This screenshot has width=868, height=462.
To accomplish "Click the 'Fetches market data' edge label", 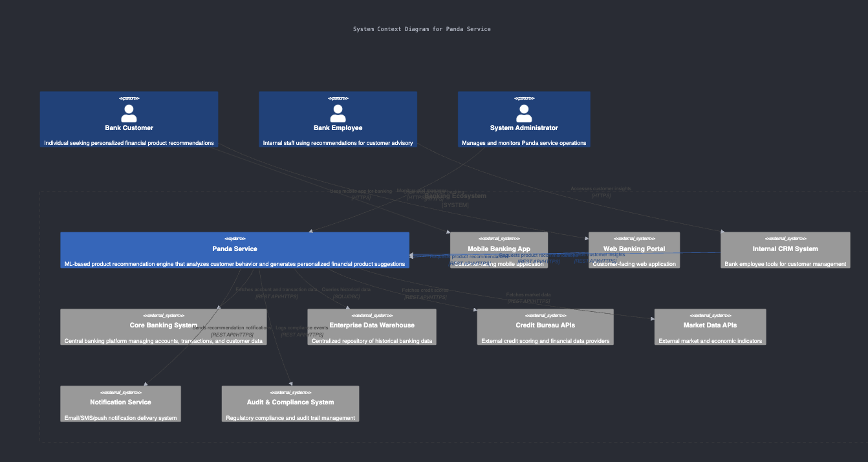I will tap(528, 294).
